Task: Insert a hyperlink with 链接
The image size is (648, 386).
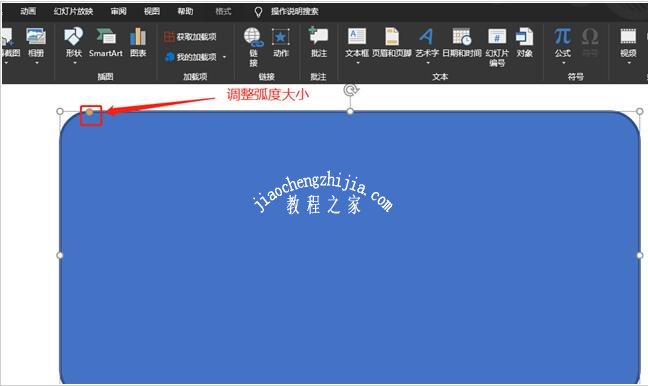Action: 253,47
